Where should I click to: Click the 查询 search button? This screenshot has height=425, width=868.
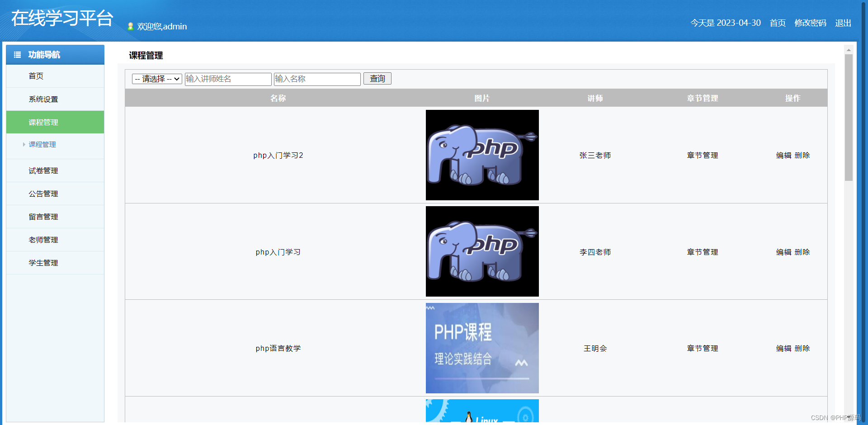tap(377, 79)
